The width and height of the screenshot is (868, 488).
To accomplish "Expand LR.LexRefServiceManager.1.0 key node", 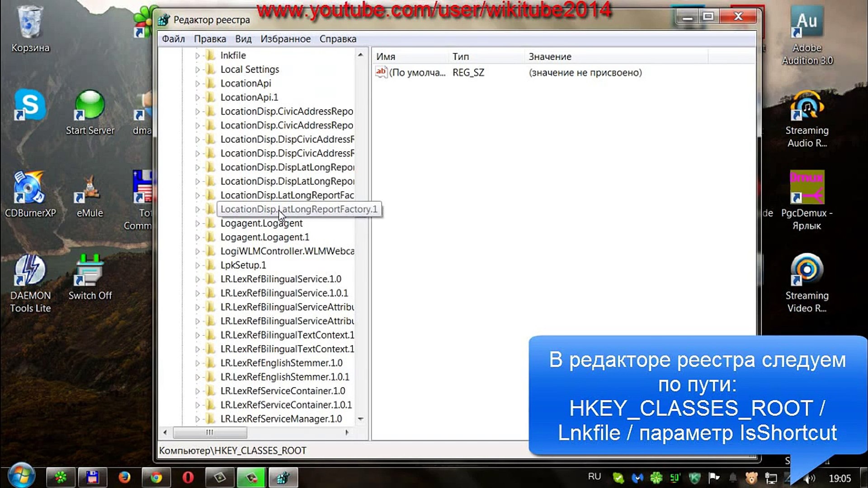I will tap(197, 419).
